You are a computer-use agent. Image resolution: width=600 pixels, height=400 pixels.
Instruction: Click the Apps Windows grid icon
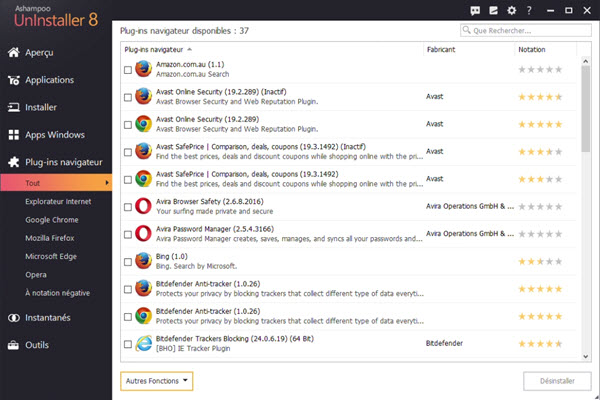pyautogui.click(x=14, y=135)
